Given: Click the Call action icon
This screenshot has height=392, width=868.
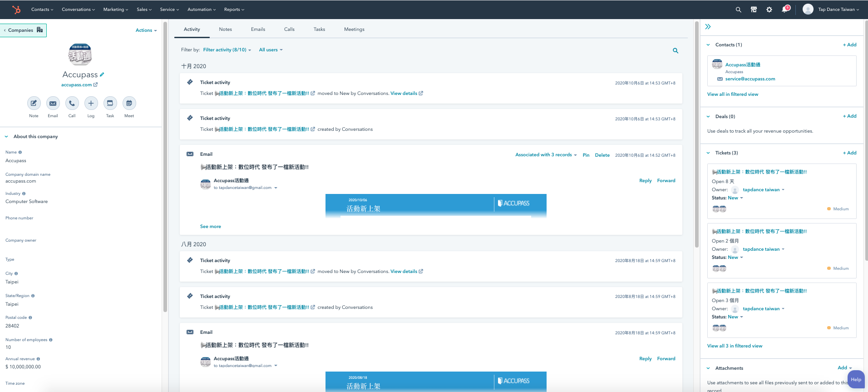Looking at the screenshot, I should (x=72, y=103).
